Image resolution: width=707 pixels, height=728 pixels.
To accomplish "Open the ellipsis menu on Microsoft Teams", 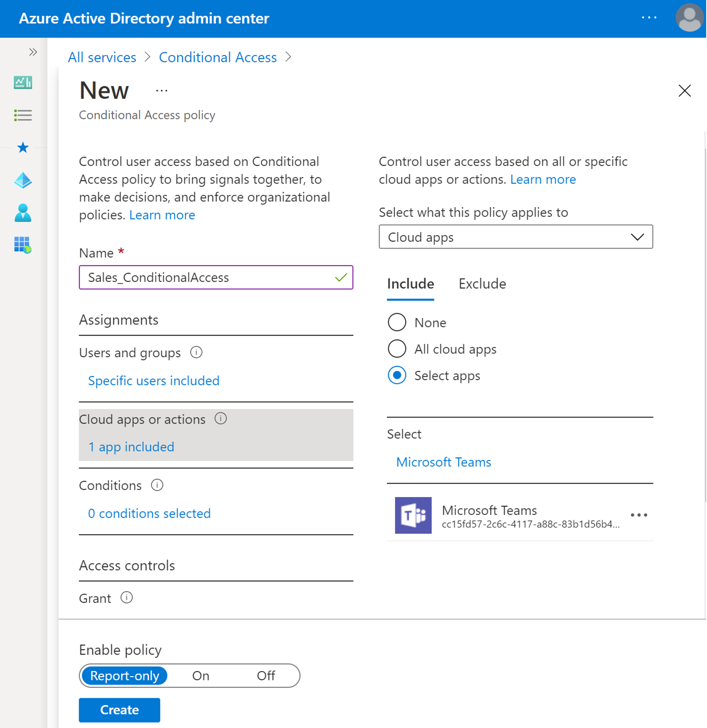I will click(638, 515).
